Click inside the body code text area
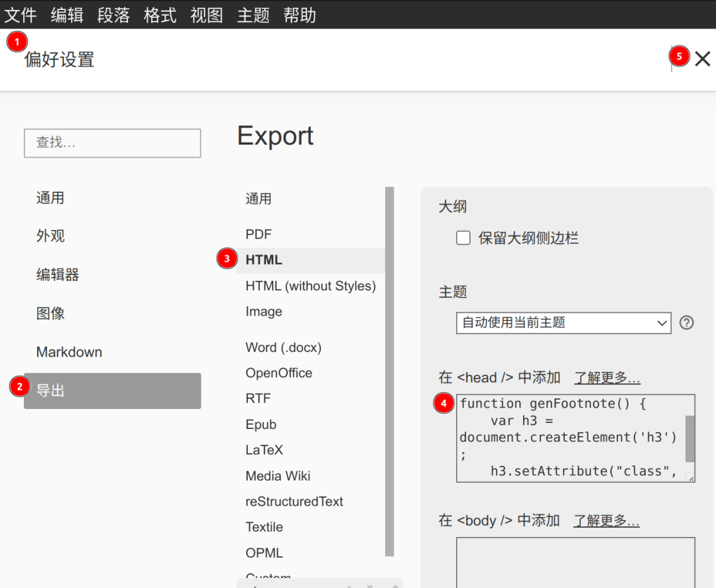This screenshot has width=716, height=588. pyautogui.click(x=575, y=562)
